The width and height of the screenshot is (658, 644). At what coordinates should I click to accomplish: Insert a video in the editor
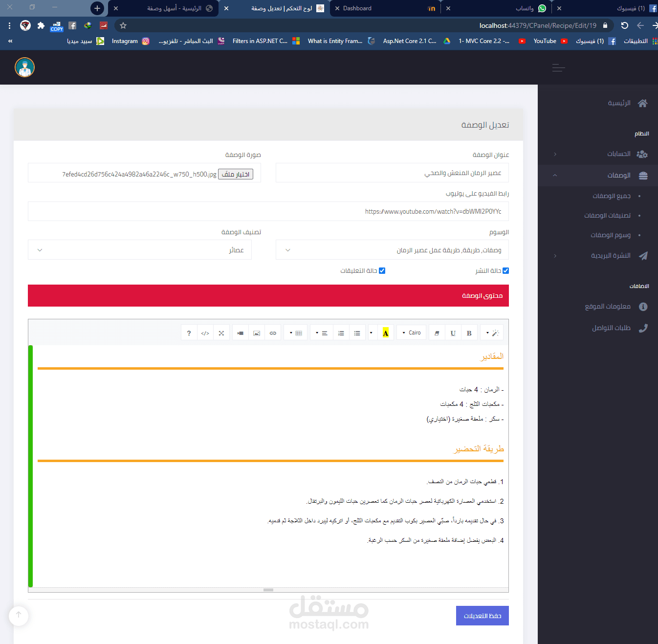[241, 333]
